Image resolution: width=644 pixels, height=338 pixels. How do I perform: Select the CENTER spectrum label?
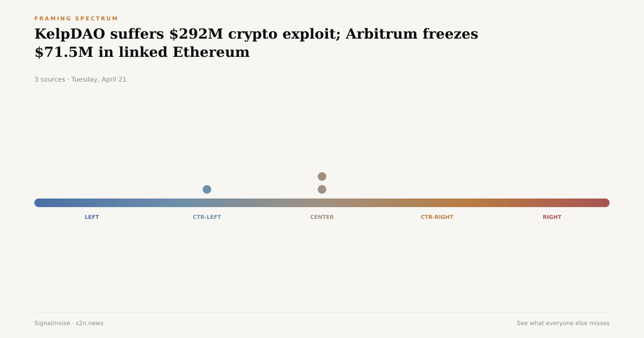pyautogui.click(x=322, y=217)
